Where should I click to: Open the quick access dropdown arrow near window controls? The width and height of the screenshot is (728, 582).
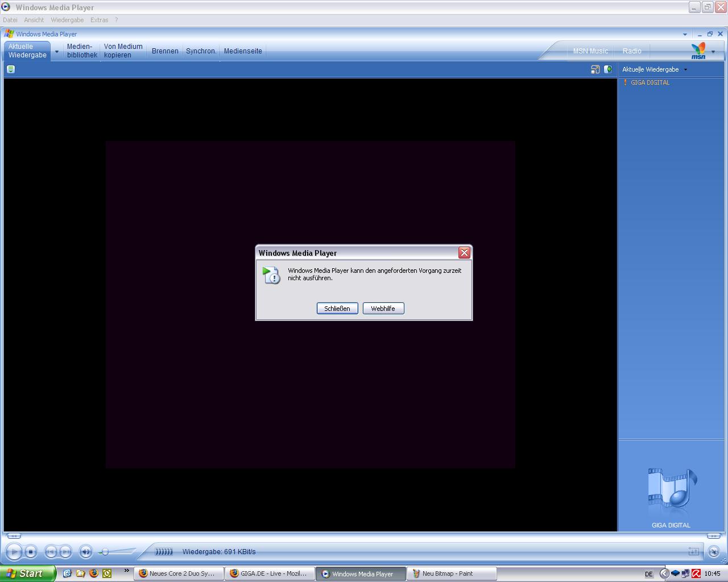(x=685, y=34)
